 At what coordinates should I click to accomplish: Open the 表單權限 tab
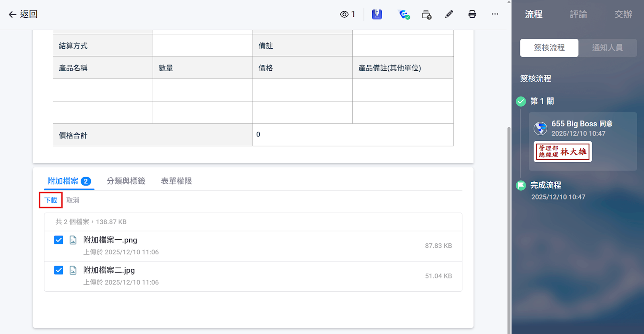tap(176, 181)
